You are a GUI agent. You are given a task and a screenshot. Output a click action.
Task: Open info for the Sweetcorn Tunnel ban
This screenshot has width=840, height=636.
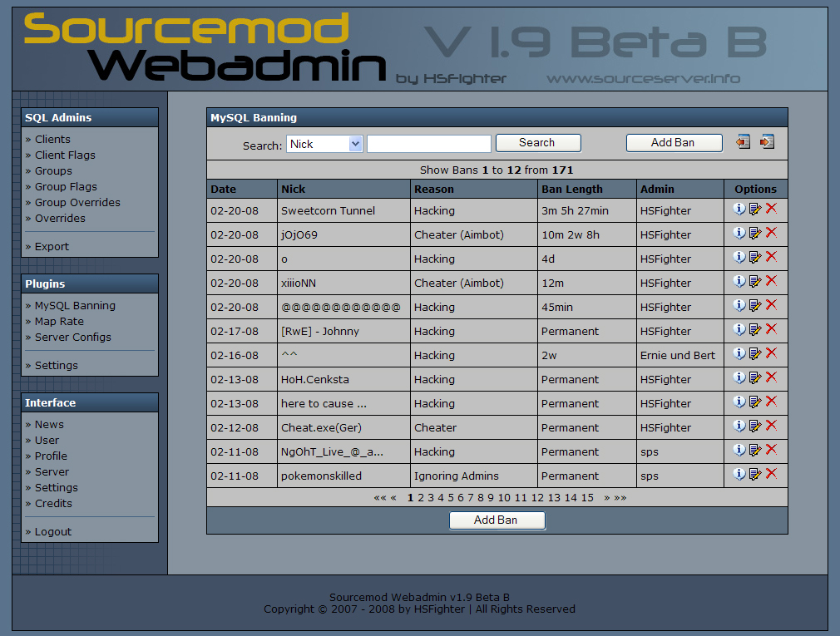(x=739, y=209)
